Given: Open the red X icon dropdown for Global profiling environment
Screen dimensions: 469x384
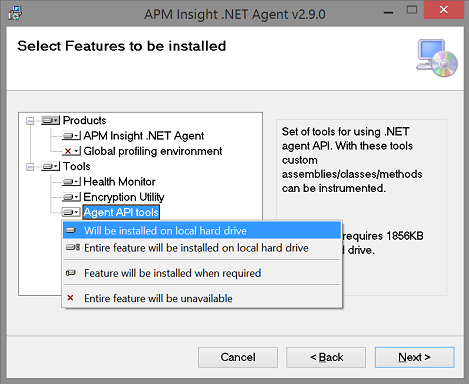Looking at the screenshot, I should pos(71,151).
